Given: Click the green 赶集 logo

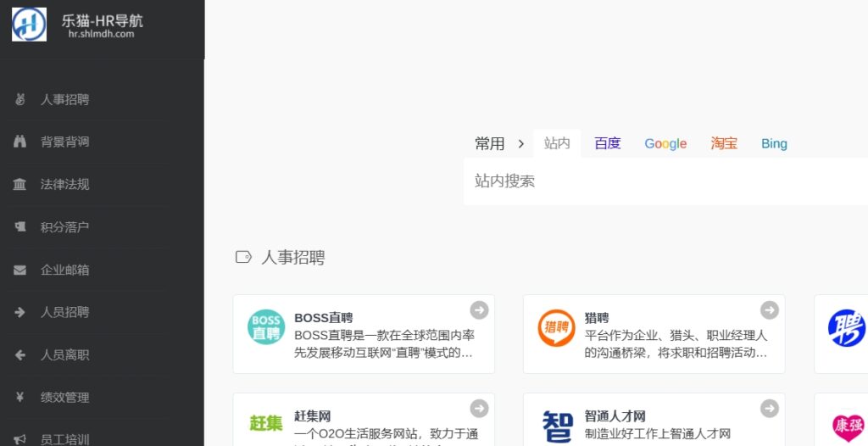Looking at the screenshot, I should pyautogui.click(x=265, y=423).
